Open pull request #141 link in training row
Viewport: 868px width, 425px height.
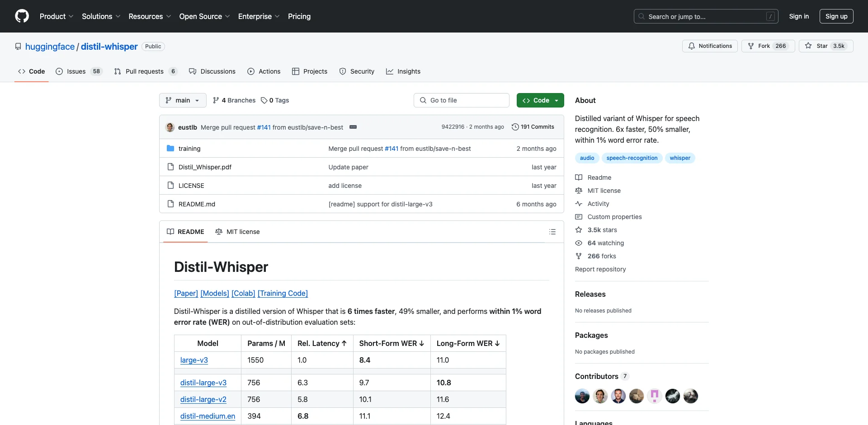(x=392, y=149)
